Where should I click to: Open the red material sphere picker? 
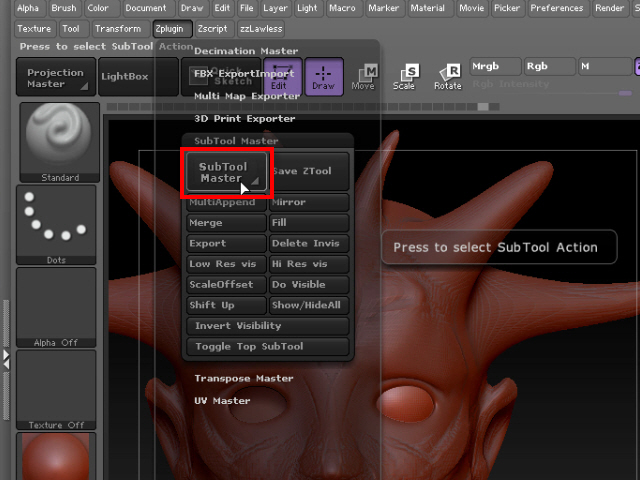(56, 456)
